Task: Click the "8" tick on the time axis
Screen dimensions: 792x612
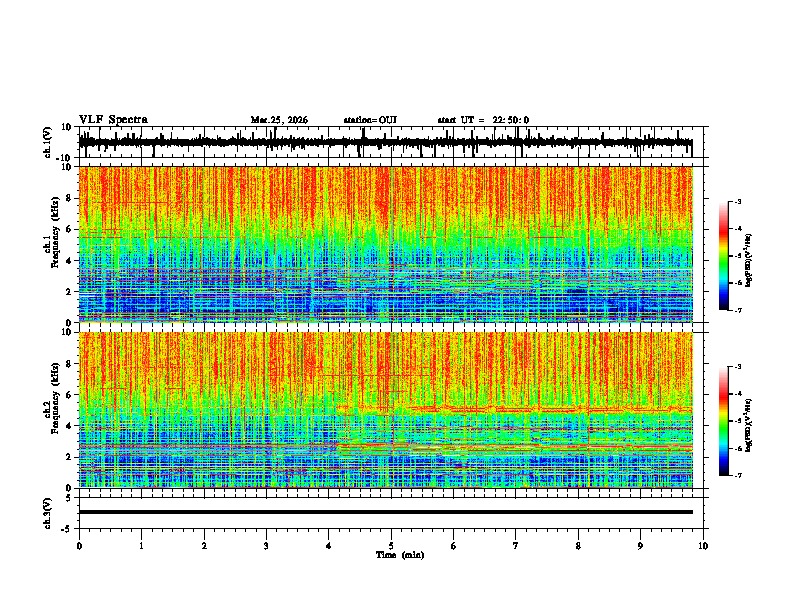Action: coord(578,546)
